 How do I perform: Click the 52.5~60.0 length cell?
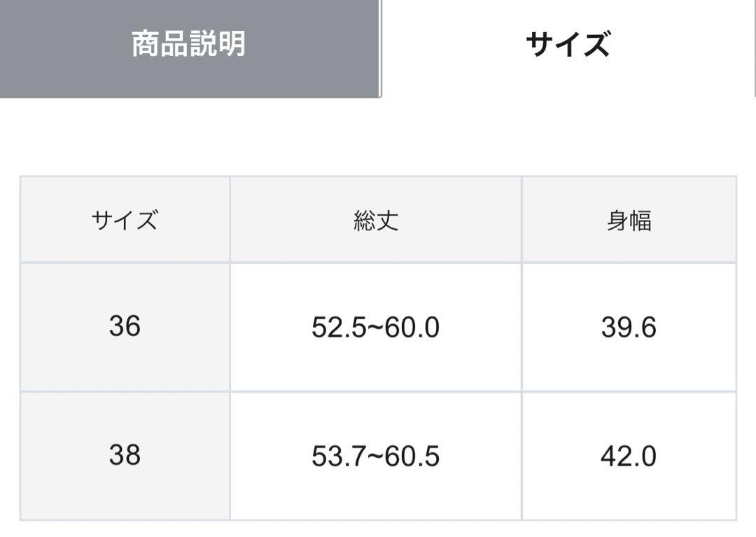point(376,327)
